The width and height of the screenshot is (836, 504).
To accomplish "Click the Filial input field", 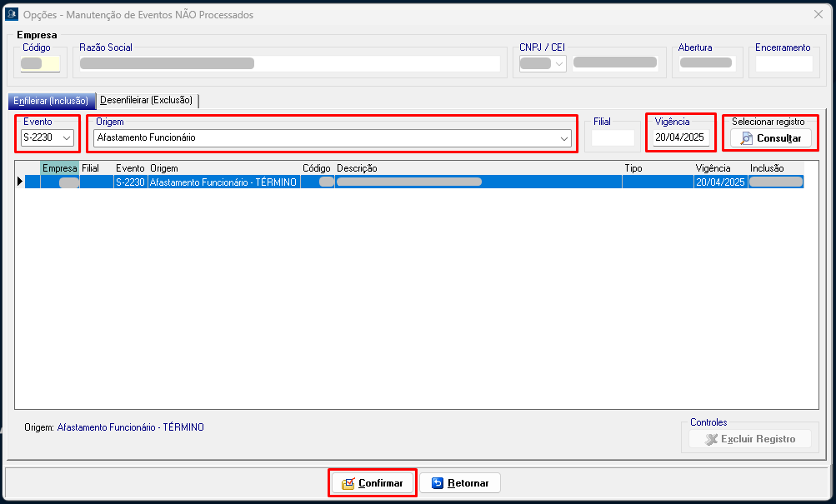I will click(x=613, y=138).
